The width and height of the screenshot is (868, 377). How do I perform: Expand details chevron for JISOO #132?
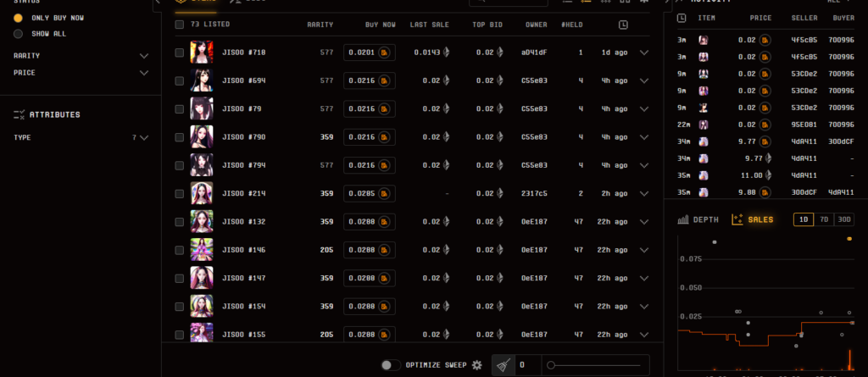pos(644,222)
